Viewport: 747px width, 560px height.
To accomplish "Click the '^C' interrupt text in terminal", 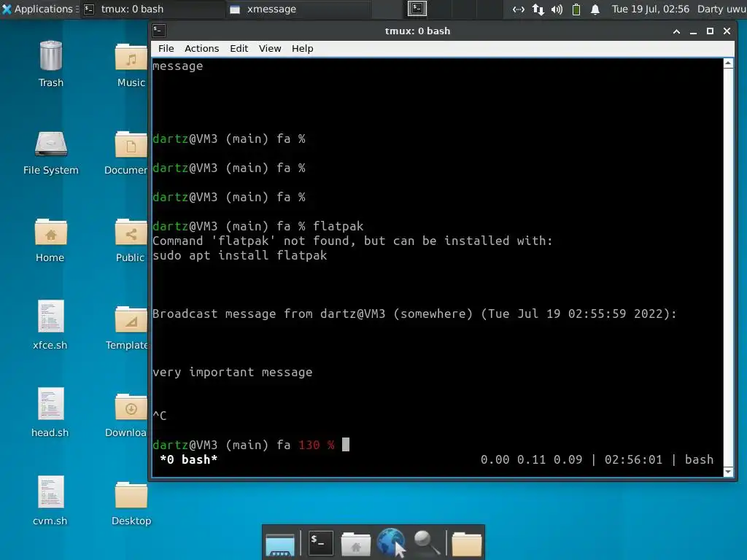I will pos(160,416).
